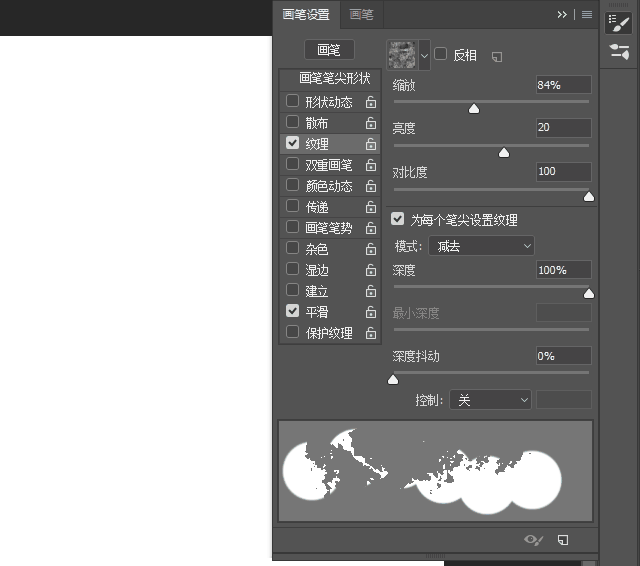Click the 深度 depth slider handle

(x=589, y=294)
